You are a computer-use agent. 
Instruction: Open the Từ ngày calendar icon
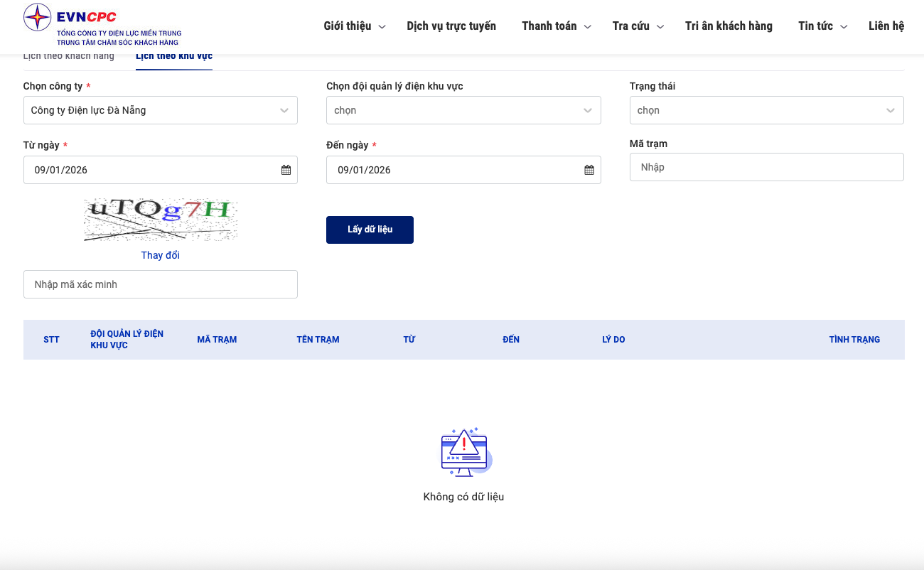point(286,170)
